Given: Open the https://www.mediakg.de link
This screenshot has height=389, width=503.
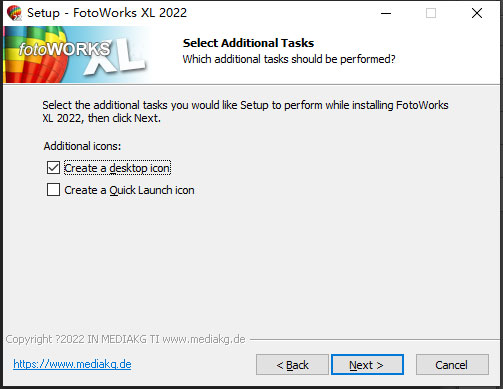Looking at the screenshot, I should 72,364.
